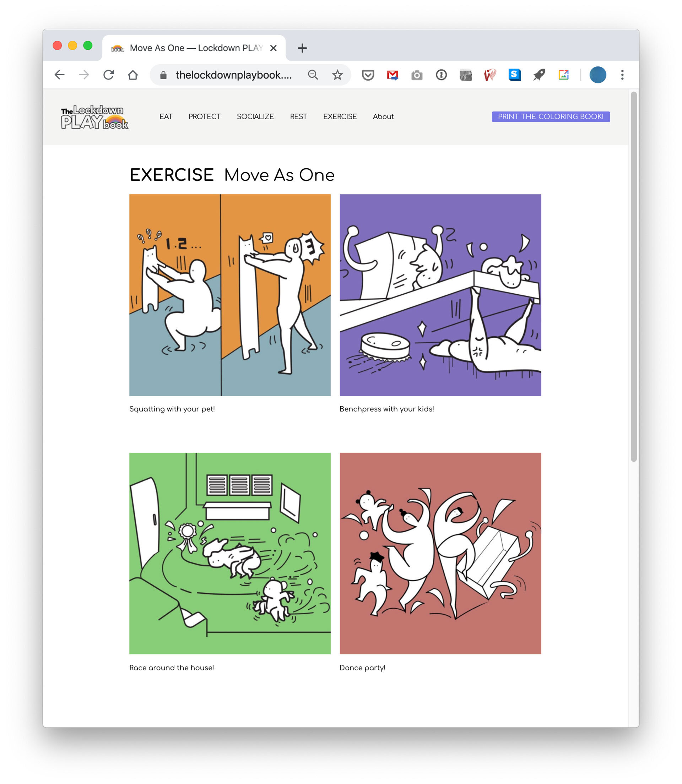Go to the EAT menu section

(x=166, y=117)
